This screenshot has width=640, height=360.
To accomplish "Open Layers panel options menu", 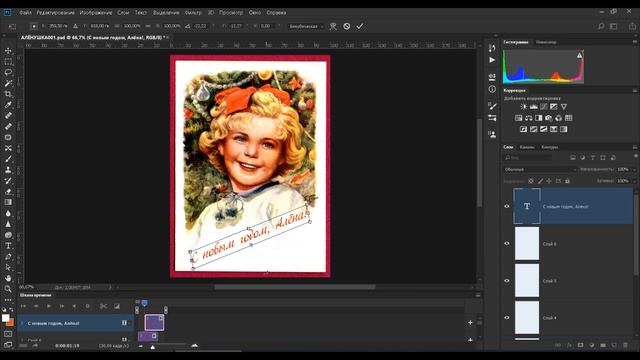I will pyautogui.click(x=635, y=147).
